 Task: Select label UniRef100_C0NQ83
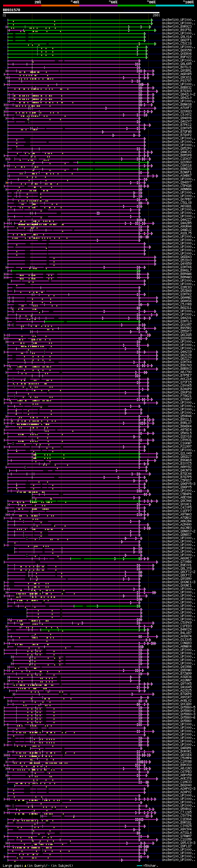(x=177, y=643)
